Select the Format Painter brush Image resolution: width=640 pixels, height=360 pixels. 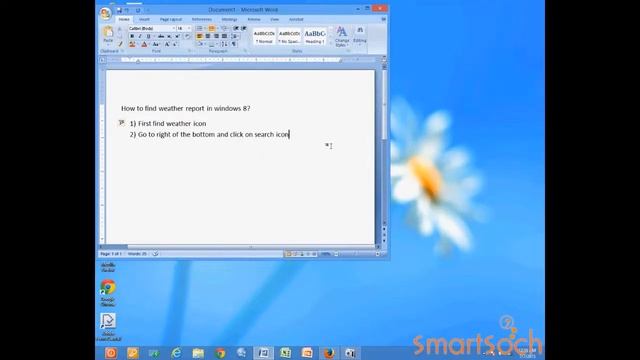click(x=120, y=44)
